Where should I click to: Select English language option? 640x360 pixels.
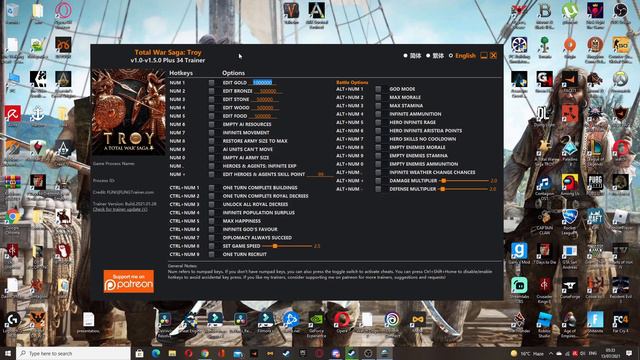451,56
